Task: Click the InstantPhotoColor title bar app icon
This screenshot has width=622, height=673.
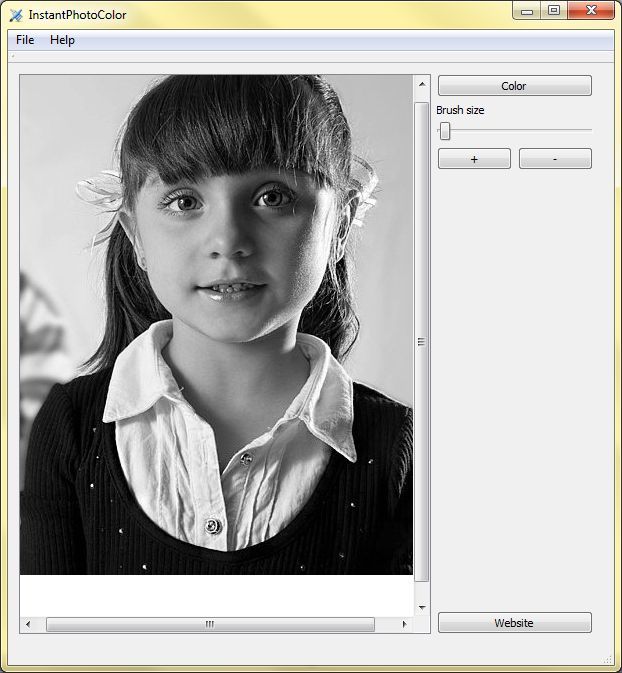Action: [16, 15]
